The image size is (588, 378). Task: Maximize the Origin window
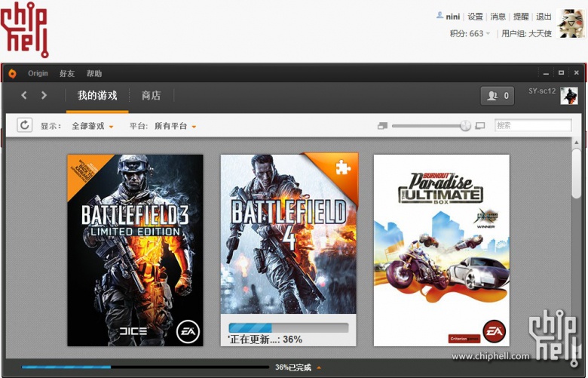(x=561, y=73)
